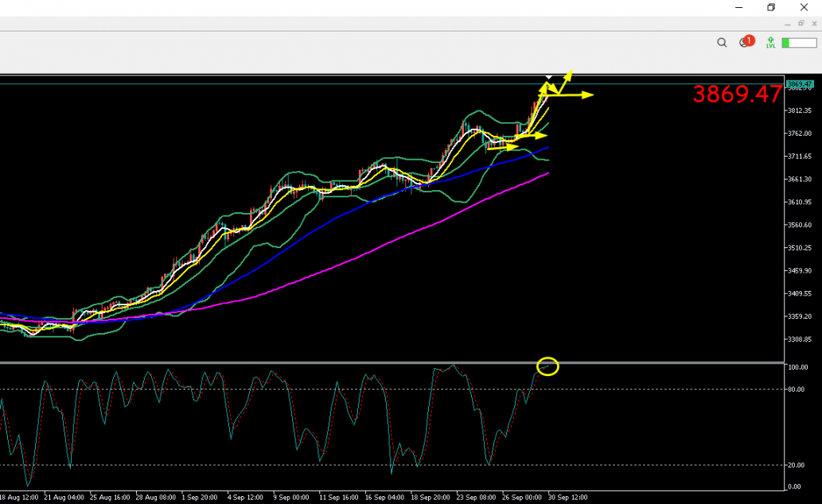Close the inner chart window
The width and height of the screenshot is (822, 504).
click(814, 24)
